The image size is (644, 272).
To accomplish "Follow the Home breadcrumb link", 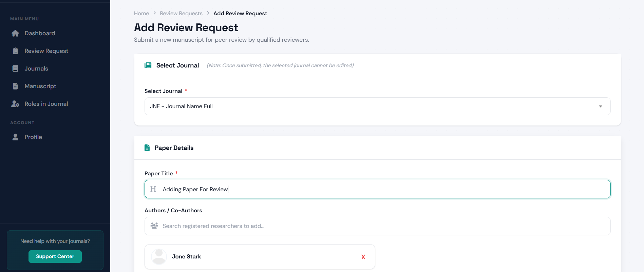I will [141, 13].
